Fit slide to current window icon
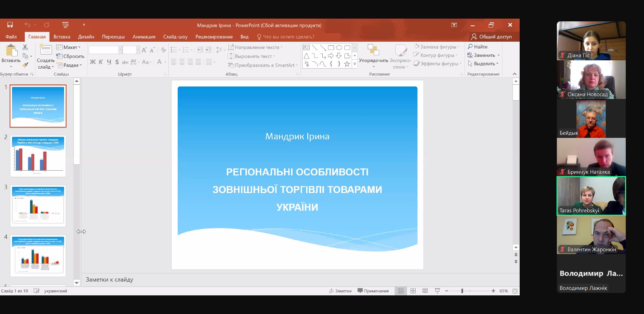 [515, 291]
